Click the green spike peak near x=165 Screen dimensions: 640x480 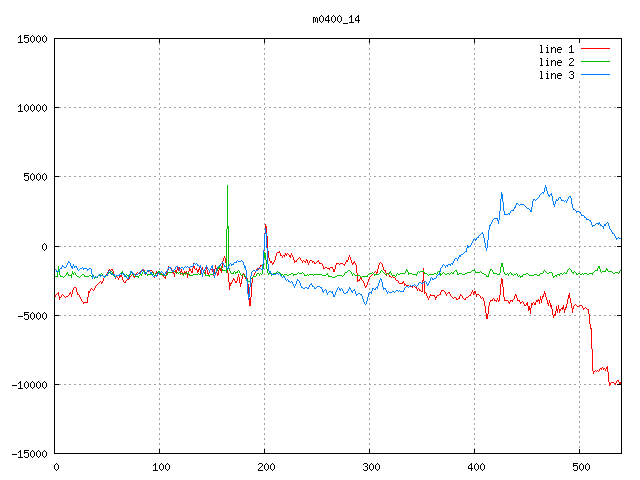pos(227,187)
